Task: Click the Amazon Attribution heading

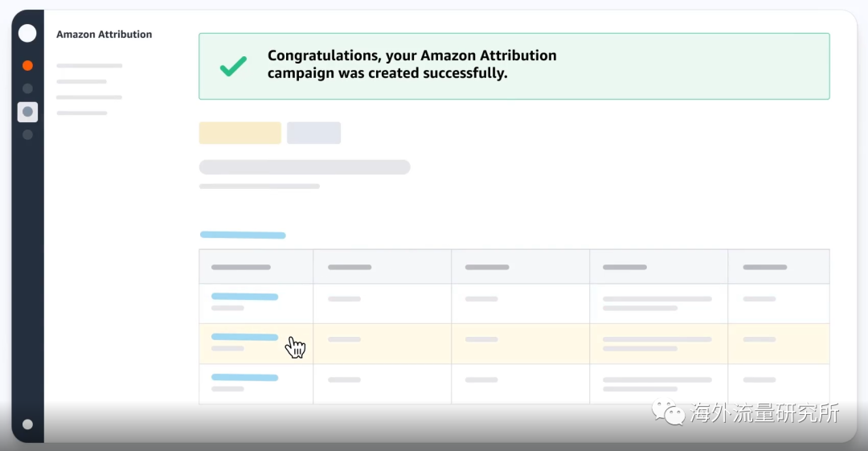Action: [x=104, y=35]
